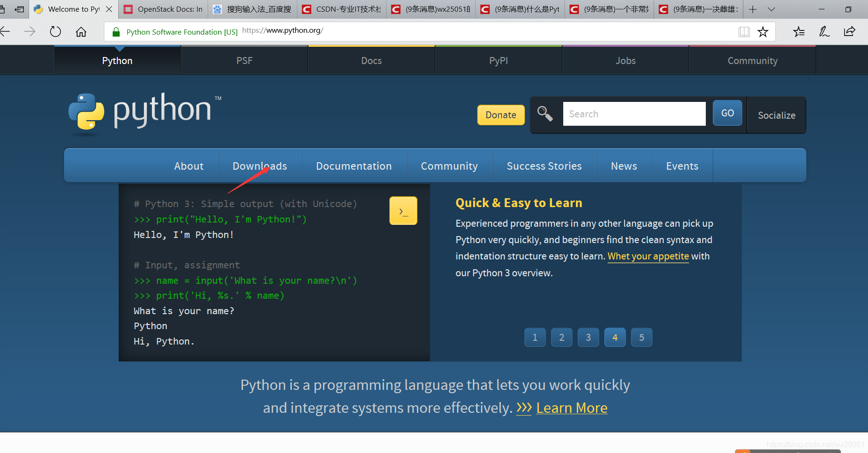868x453 pixels.
Task: Show slide 1 of the carousel
Action: [x=535, y=338]
